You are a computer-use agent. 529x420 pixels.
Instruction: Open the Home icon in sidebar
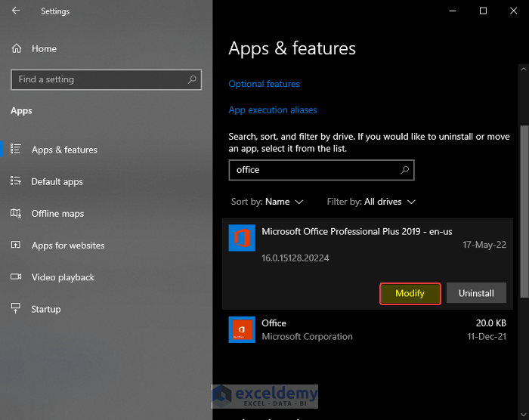click(x=17, y=48)
